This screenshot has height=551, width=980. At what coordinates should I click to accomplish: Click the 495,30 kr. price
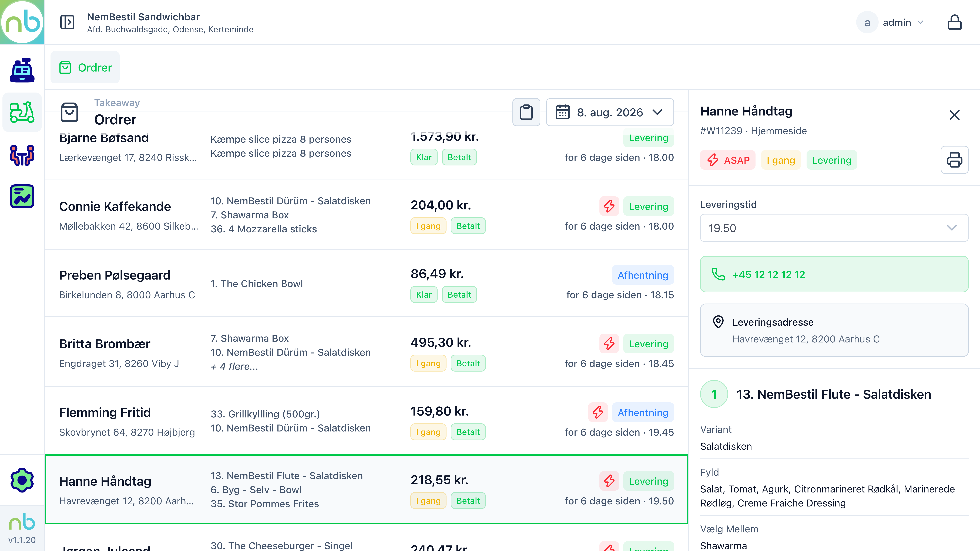441,342
